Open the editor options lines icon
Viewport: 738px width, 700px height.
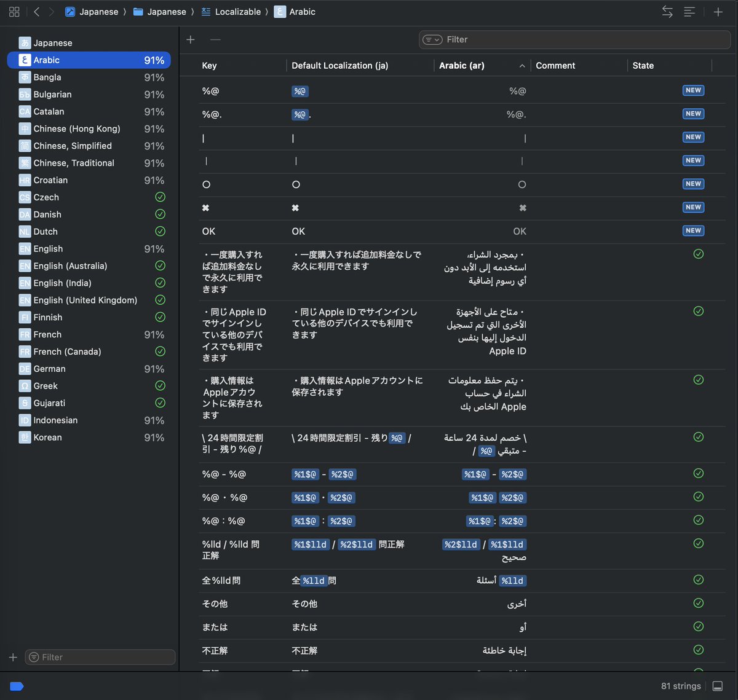pos(689,12)
